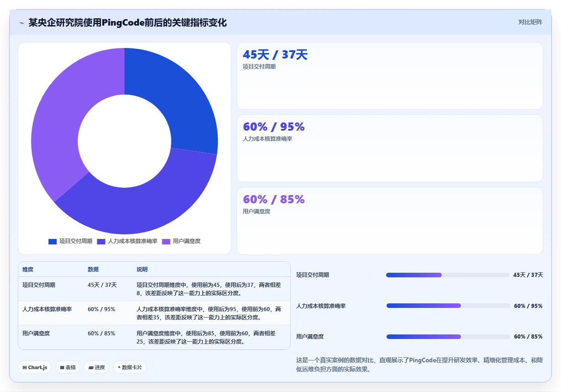The width and height of the screenshot is (561, 392).
Task: Click the page title about PingCode指标变化
Action: pyautogui.click(x=127, y=22)
